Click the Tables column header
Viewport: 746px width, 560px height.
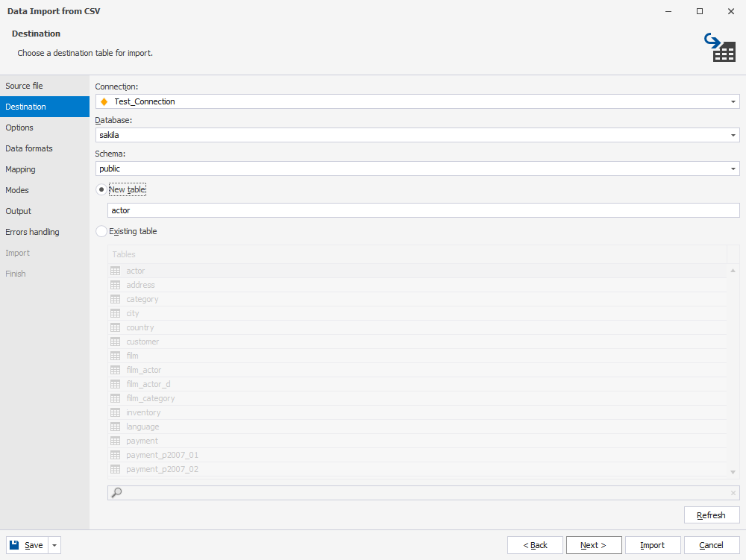[417, 254]
